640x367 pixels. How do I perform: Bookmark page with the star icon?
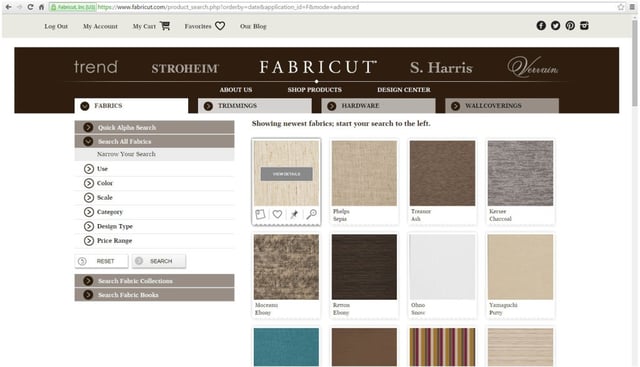(620, 7)
